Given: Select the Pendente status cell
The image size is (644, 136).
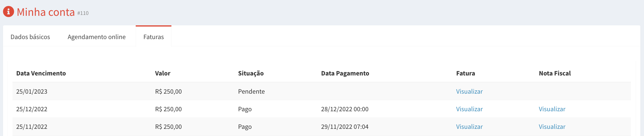Looking at the screenshot, I should tap(251, 91).
